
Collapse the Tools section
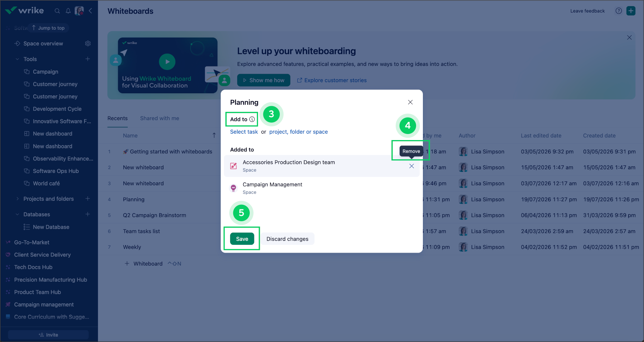[17, 59]
